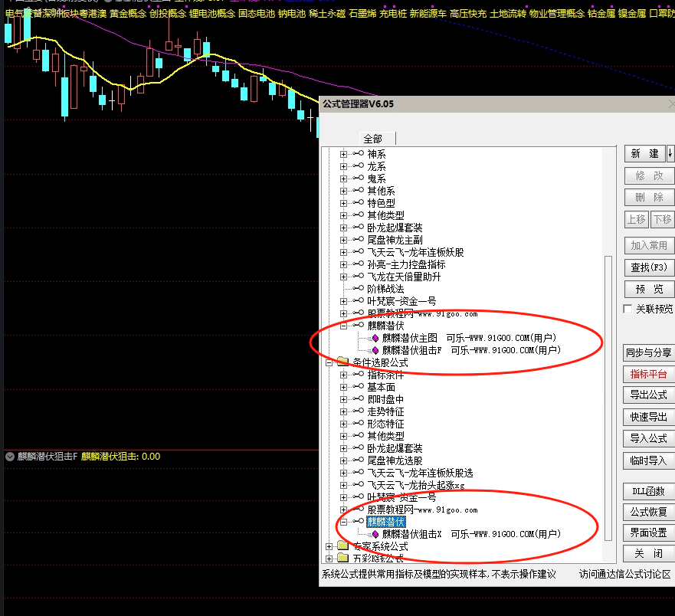Click the key icon beside 飞天云飞-龙抬头起涨xg
Screen dimensions: 675x616
pyautogui.click(x=358, y=484)
